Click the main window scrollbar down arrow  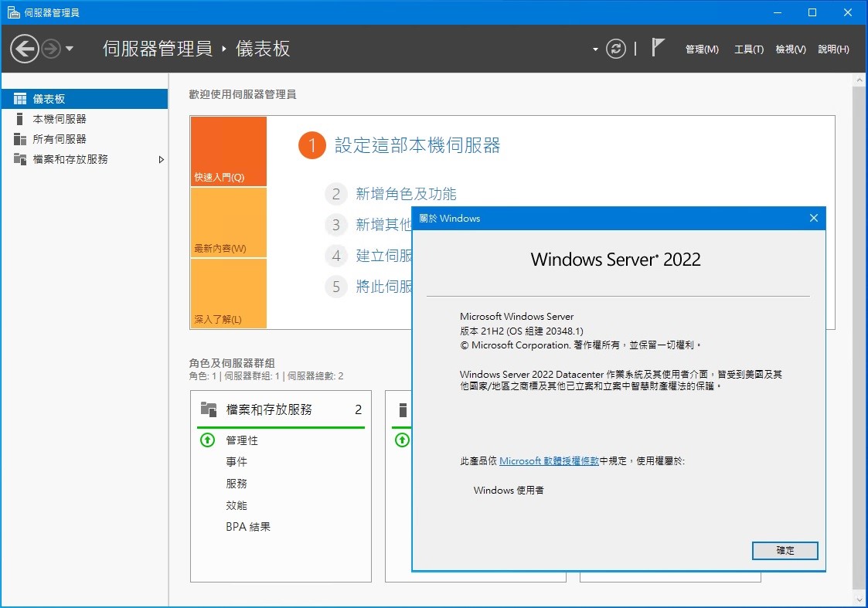point(859,600)
